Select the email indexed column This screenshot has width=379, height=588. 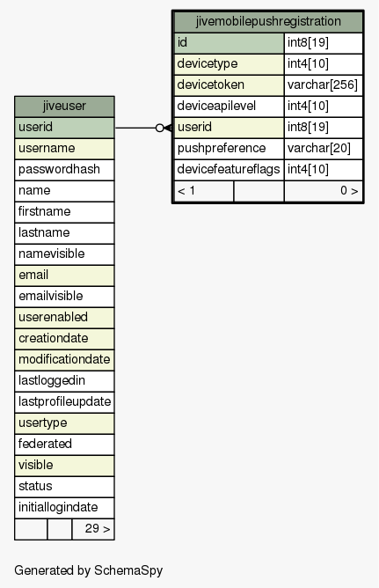pyautogui.click(x=64, y=276)
